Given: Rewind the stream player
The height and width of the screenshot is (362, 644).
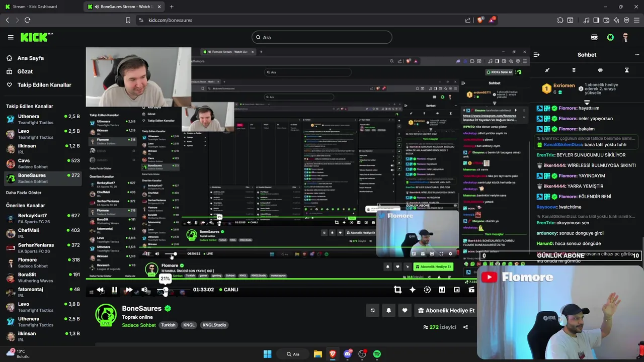Looking at the screenshot, I should (x=100, y=290).
